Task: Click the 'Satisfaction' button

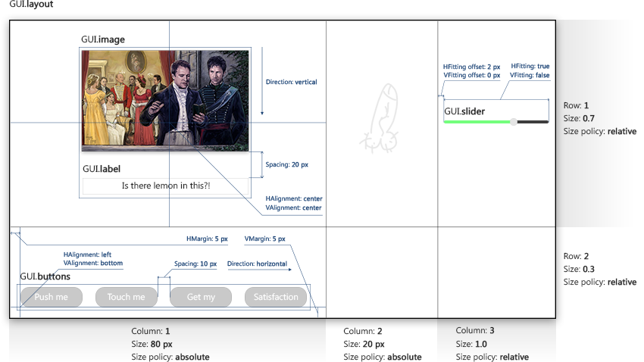Action: [x=276, y=297]
